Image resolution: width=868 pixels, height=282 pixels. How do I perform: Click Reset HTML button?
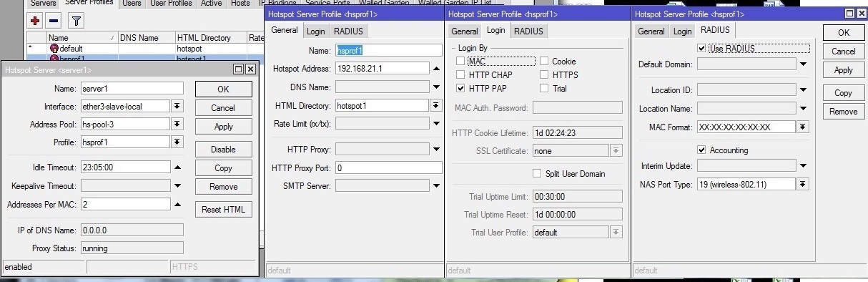point(223,209)
